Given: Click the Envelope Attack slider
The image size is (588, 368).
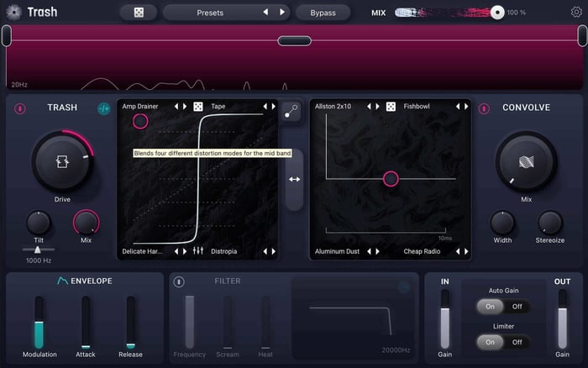Looking at the screenshot, I should tap(86, 323).
